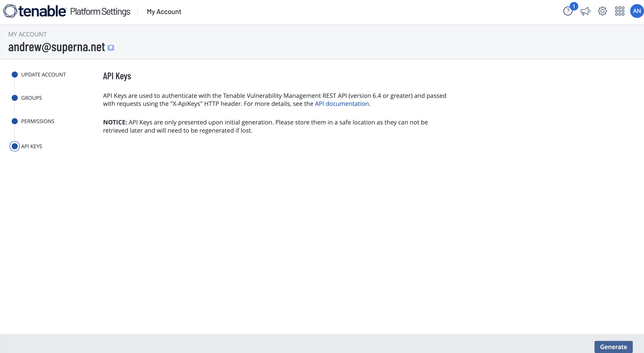
Task: Open the settings gear icon
Action: point(602,11)
